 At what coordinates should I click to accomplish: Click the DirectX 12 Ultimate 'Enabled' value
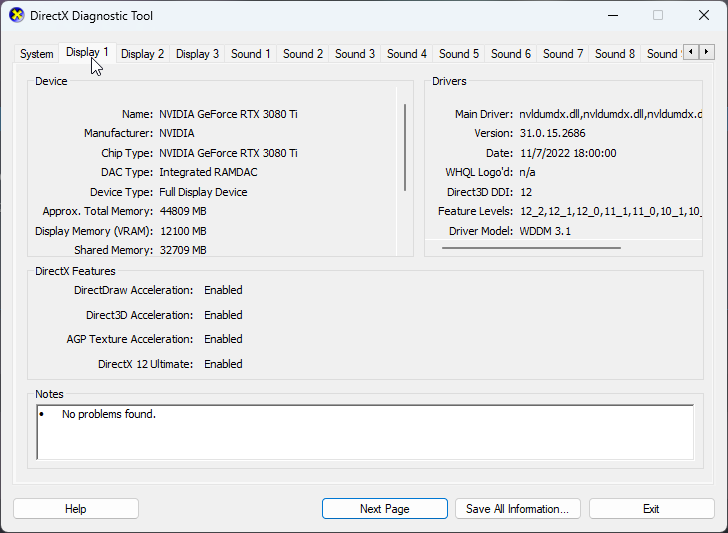coord(223,364)
